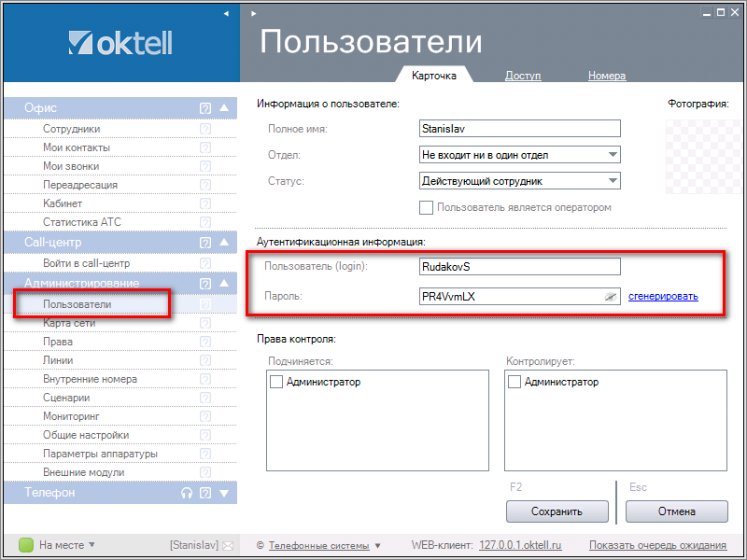Click help icon in Офис section header

205,108
